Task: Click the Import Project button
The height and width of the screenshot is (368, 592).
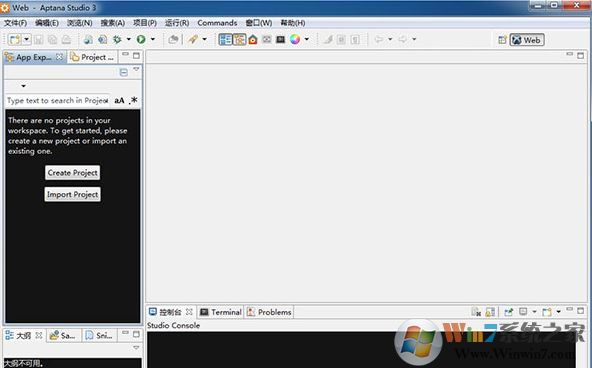Action: 72,194
